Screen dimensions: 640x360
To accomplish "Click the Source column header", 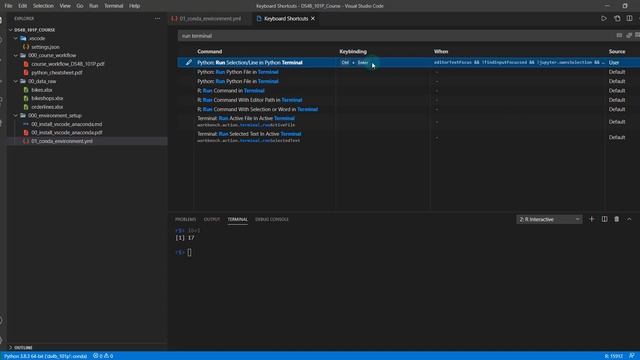I will (x=617, y=51).
